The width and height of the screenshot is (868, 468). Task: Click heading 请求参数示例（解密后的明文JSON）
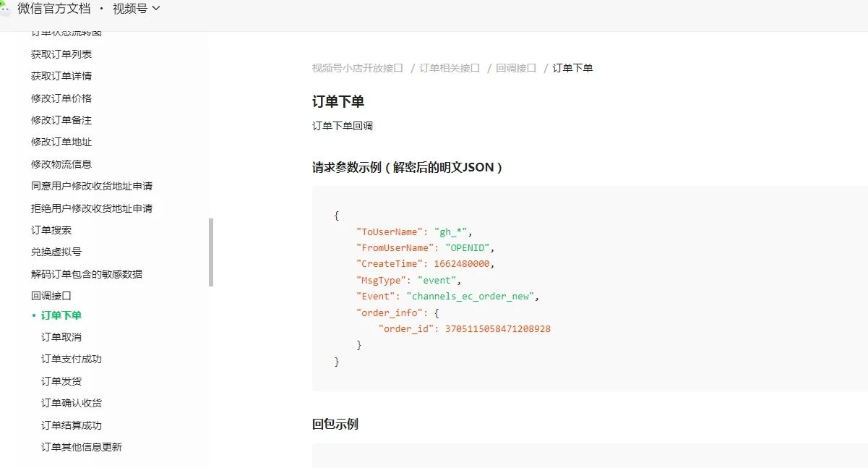coord(408,168)
